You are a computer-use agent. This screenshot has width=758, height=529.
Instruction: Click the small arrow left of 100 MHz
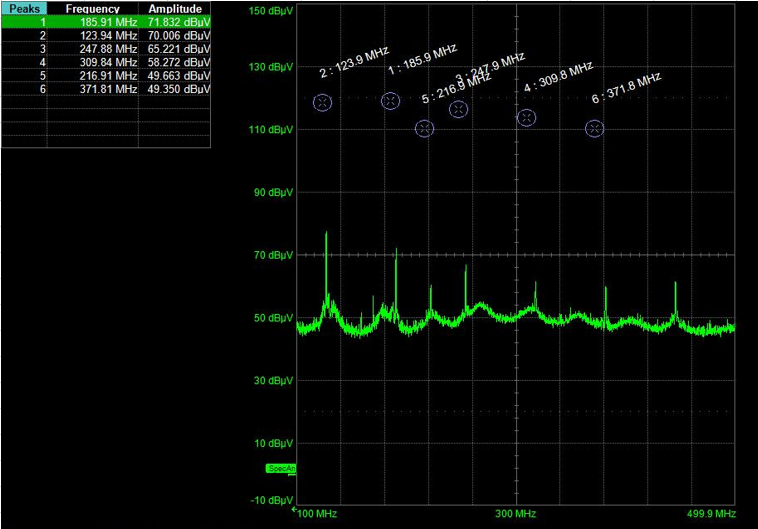(294, 509)
